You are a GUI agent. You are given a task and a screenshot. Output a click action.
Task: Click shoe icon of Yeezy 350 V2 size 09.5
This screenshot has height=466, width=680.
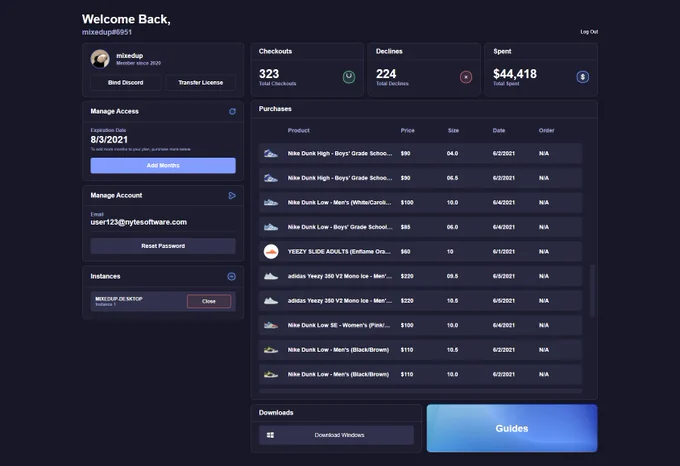coord(271,276)
